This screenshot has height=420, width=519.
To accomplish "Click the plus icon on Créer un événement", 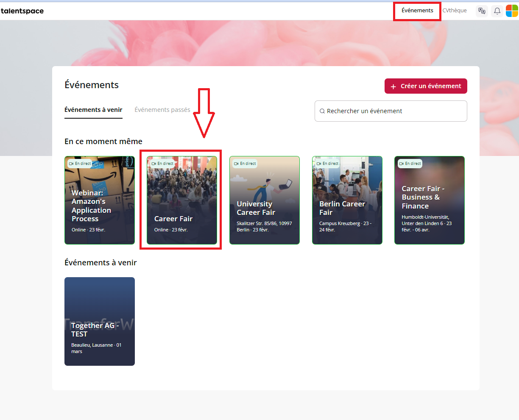I will pyautogui.click(x=393, y=86).
